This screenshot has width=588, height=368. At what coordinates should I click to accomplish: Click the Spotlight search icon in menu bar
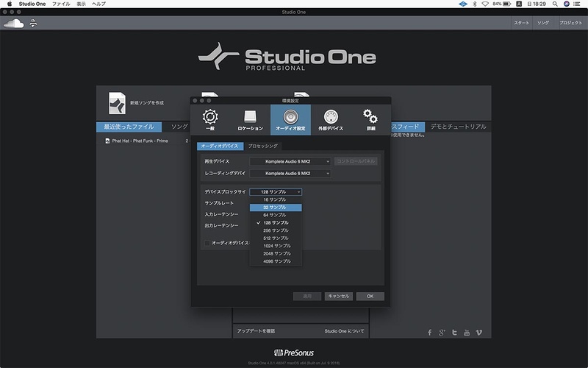[555, 4]
